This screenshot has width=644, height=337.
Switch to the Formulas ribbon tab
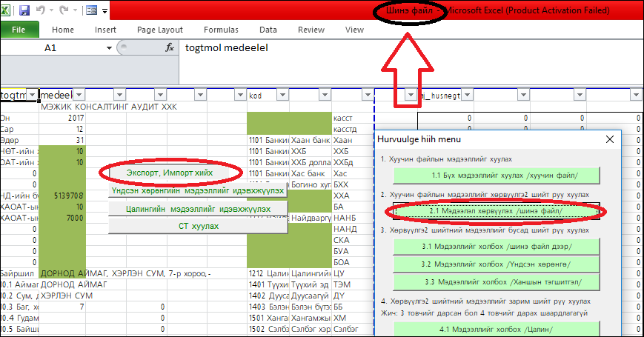(221, 30)
